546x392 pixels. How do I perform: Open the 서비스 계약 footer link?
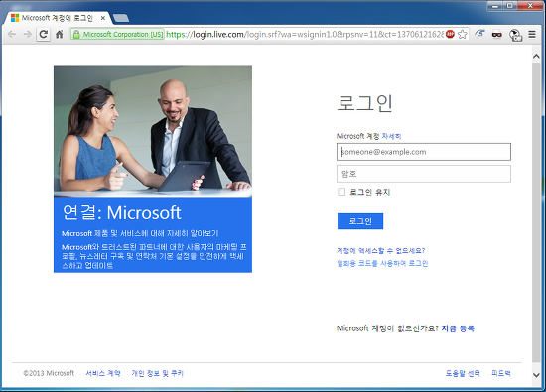[x=103, y=373]
